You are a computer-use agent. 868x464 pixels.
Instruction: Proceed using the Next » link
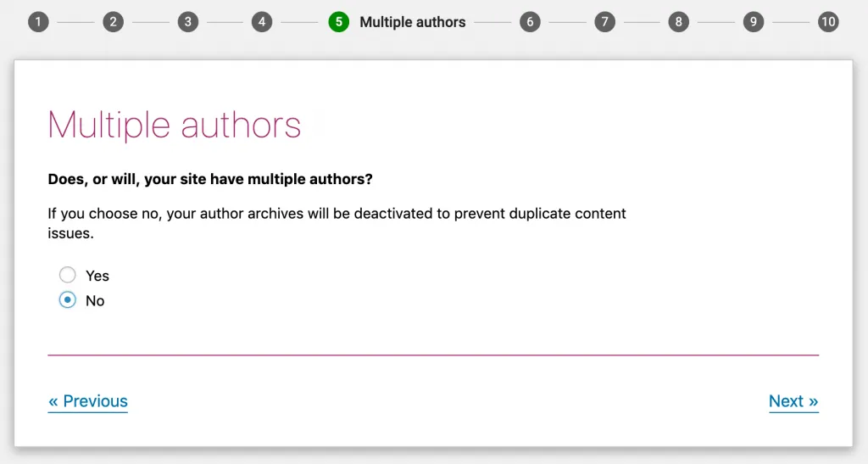[x=793, y=401]
